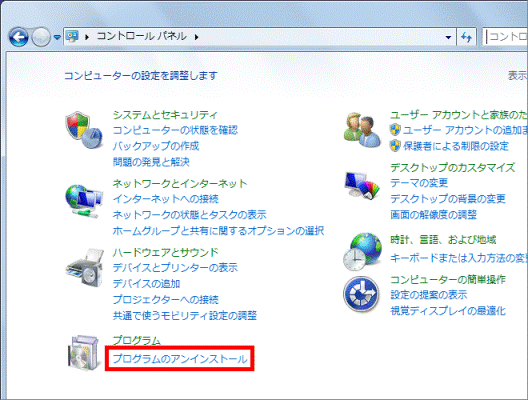528x400 pixels.
Task: Click shield icon beside 保護者による制限の設定
Action: [395, 146]
